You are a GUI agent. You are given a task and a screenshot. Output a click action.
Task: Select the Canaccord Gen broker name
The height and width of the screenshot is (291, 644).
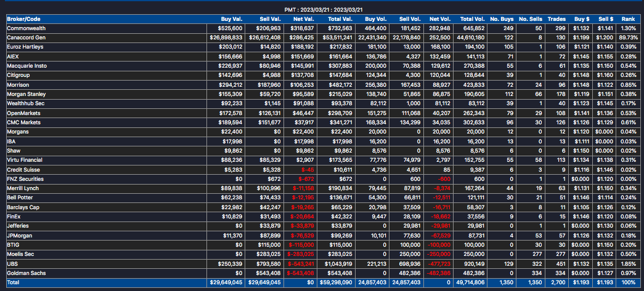click(x=26, y=38)
